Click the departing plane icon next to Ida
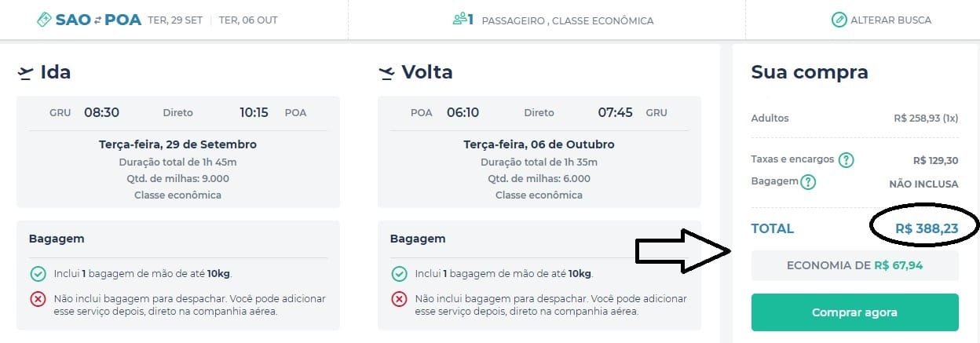Image resolution: width=980 pixels, height=343 pixels. pyautogui.click(x=25, y=73)
